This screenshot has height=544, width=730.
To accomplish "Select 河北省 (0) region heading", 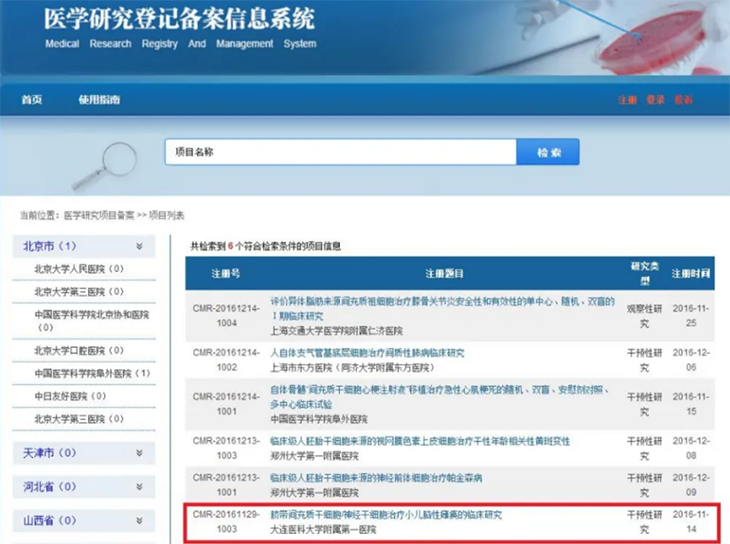I will click(x=50, y=487).
